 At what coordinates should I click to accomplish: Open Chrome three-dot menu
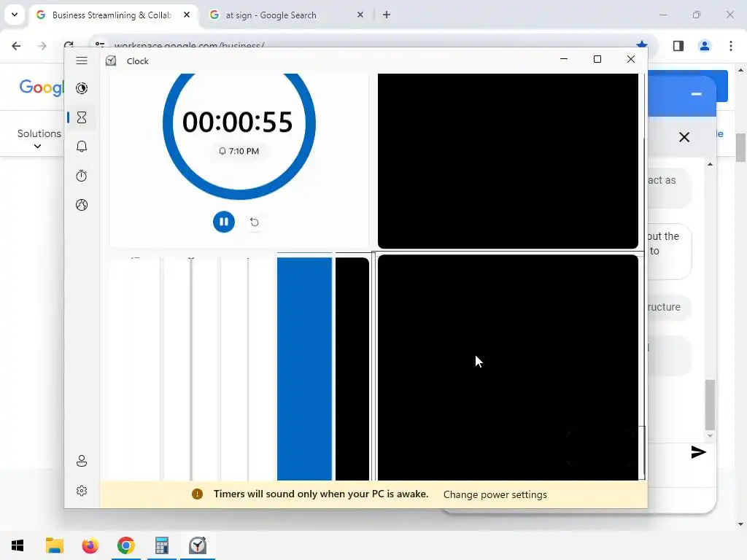coord(731,46)
